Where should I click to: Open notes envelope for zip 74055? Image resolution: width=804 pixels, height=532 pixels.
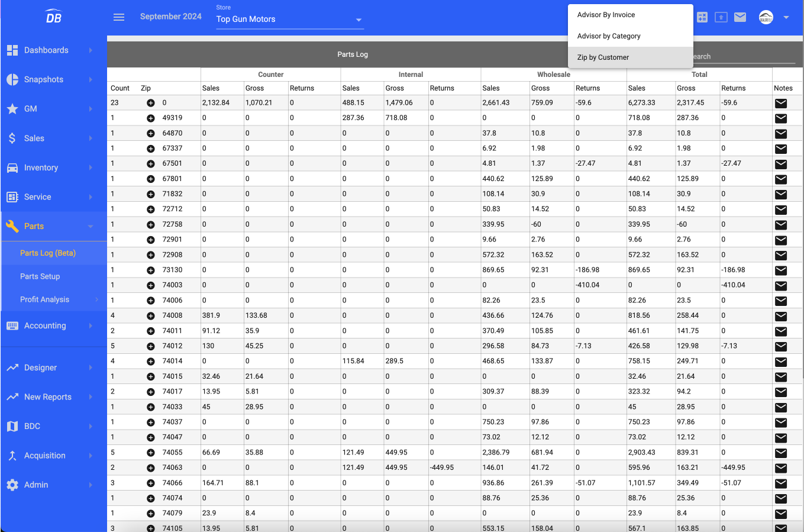tap(781, 453)
